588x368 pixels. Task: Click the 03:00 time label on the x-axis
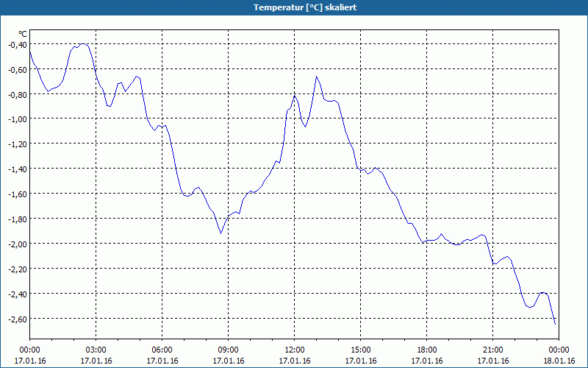pos(96,350)
